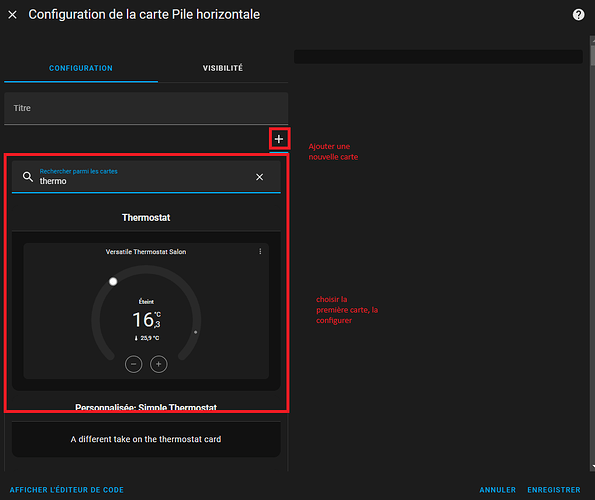The width and height of the screenshot is (595, 500).
Task: Click the Titre input field
Action: pos(146,108)
